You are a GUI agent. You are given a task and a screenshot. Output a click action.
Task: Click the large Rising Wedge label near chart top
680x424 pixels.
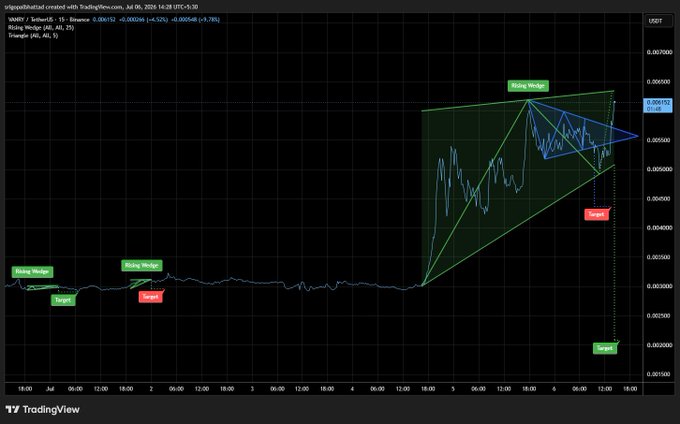click(528, 85)
